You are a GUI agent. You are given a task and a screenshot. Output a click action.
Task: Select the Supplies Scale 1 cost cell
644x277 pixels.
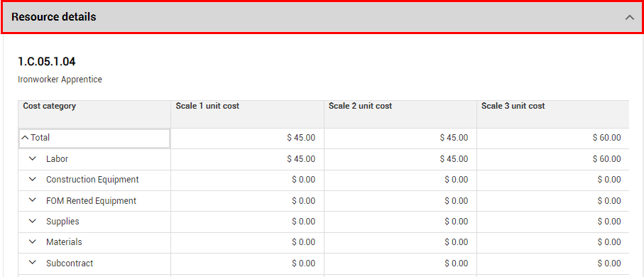click(247, 222)
